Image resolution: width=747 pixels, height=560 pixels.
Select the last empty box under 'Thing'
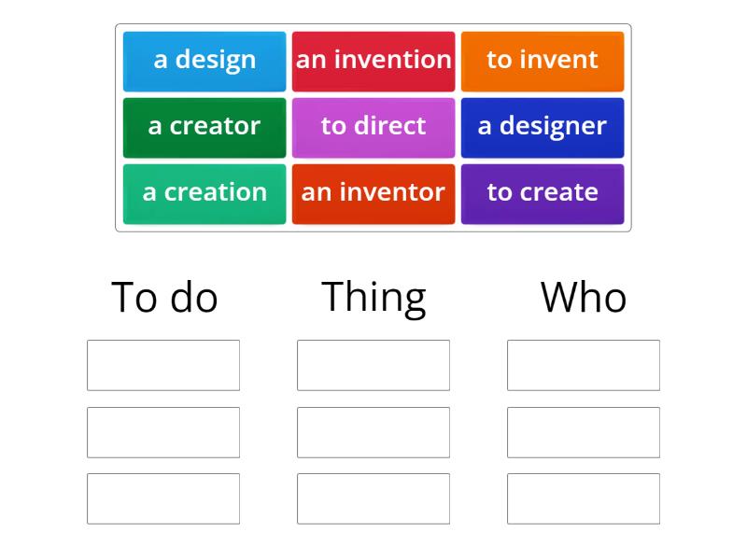click(373, 497)
